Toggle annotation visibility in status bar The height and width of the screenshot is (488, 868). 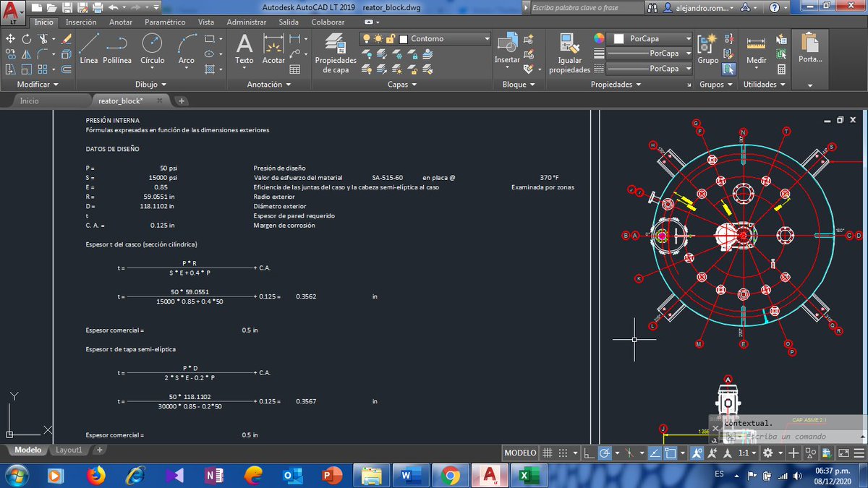click(x=697, y=453)
